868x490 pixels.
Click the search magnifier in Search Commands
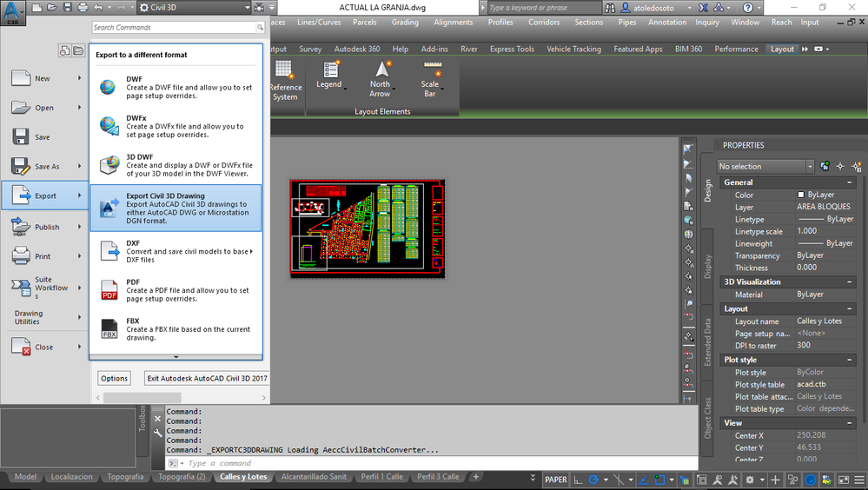tap(260, 27)
